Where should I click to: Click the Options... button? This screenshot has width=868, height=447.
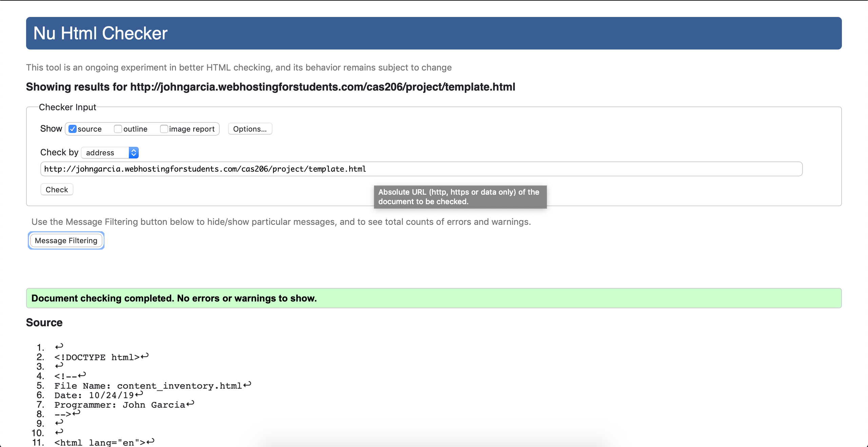point(250,129)
